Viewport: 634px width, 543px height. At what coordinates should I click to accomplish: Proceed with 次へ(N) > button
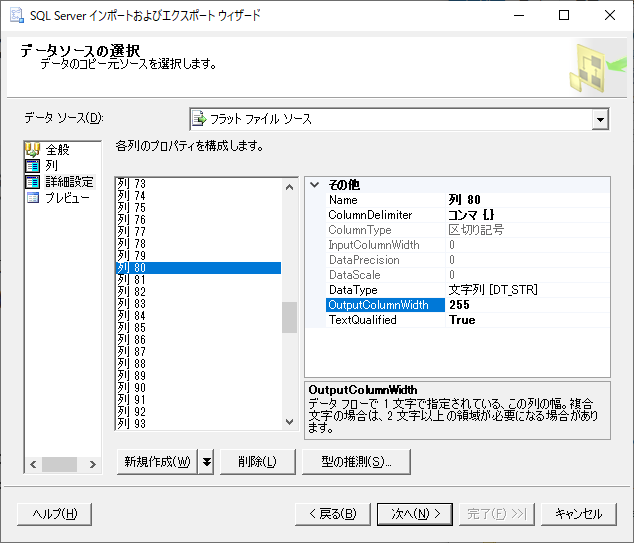coord(415,514)
